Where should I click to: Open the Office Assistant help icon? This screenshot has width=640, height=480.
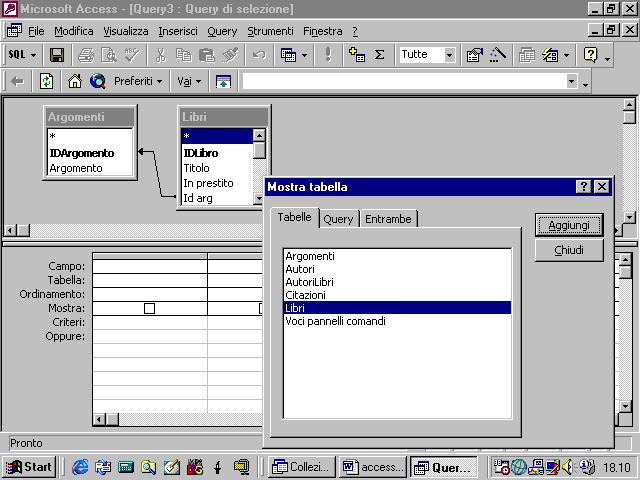(x=591, y=55)
